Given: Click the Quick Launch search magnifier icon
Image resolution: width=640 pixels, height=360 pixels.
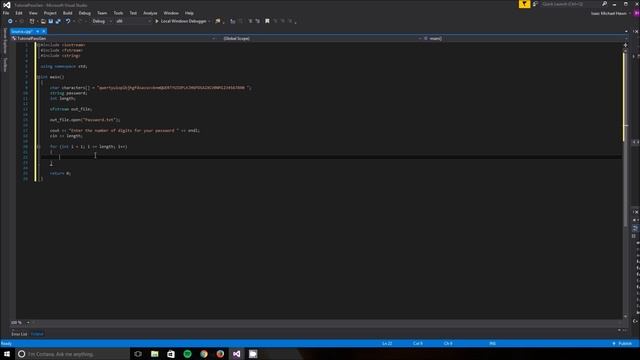Looking at the screenshot, I should point(604,4).
